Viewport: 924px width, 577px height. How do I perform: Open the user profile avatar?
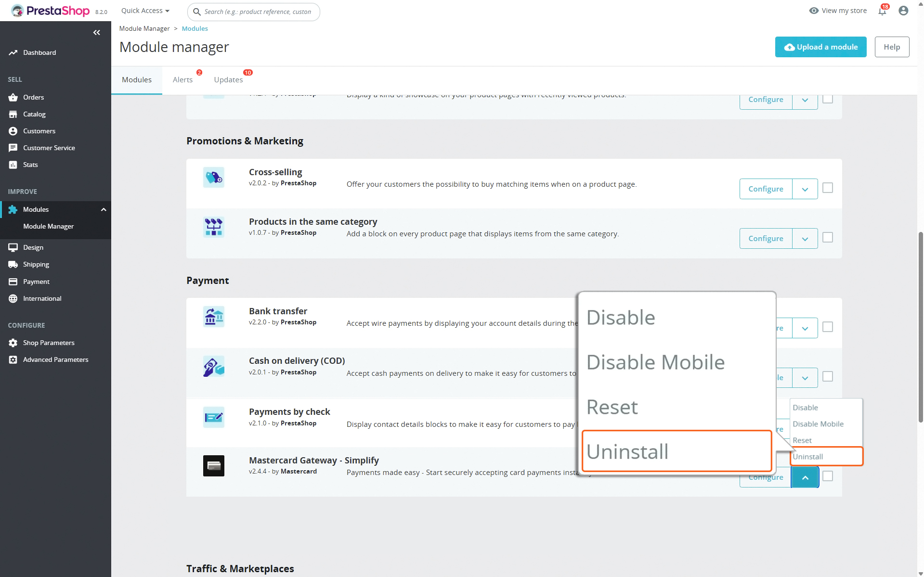[903, 11]
